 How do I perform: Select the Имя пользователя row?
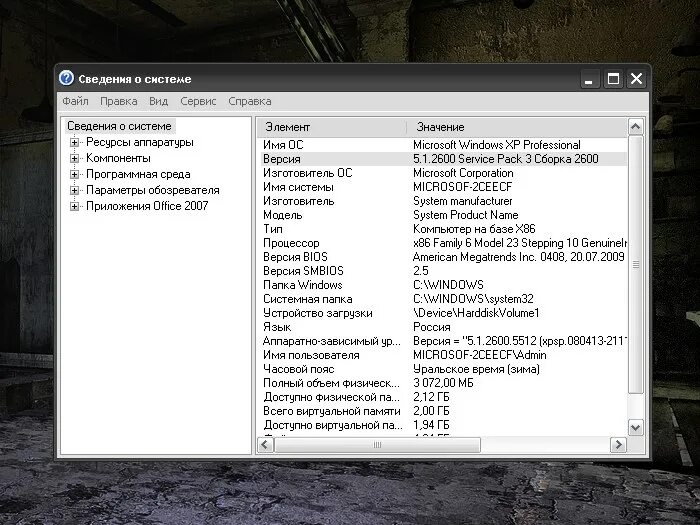coord(444,355)
